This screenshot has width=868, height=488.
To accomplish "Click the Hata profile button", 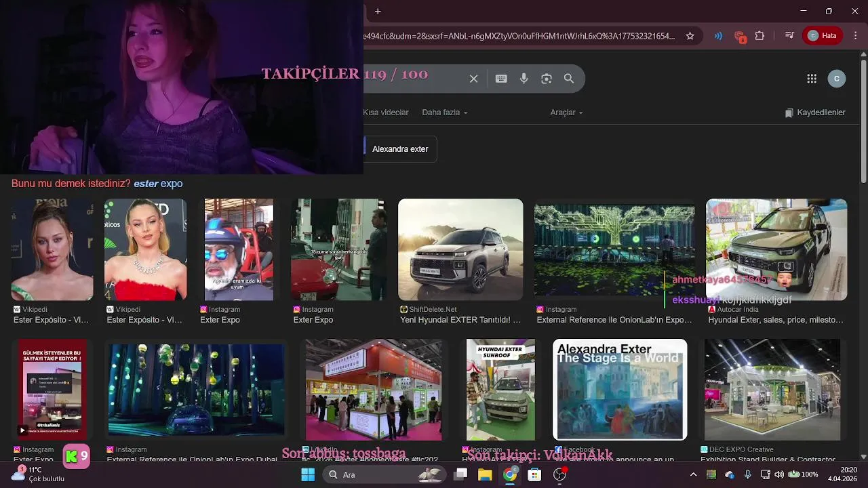I will point(822,36).
